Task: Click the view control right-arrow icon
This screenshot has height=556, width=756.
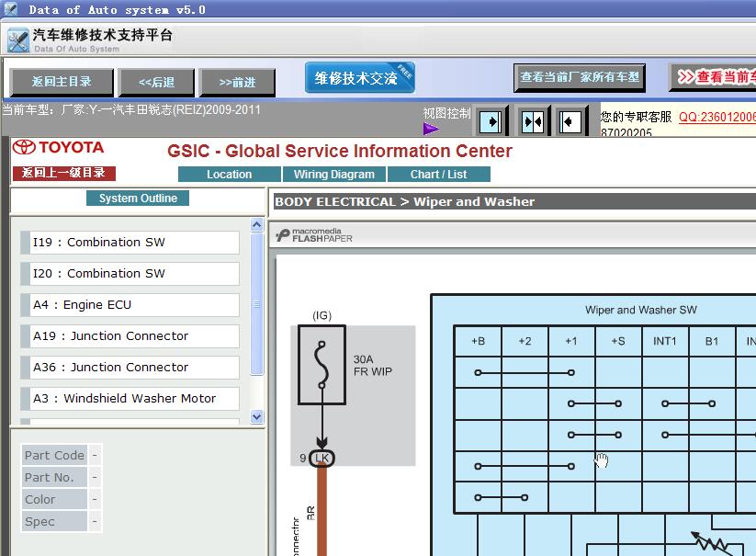Action: (x=491, y=121)
